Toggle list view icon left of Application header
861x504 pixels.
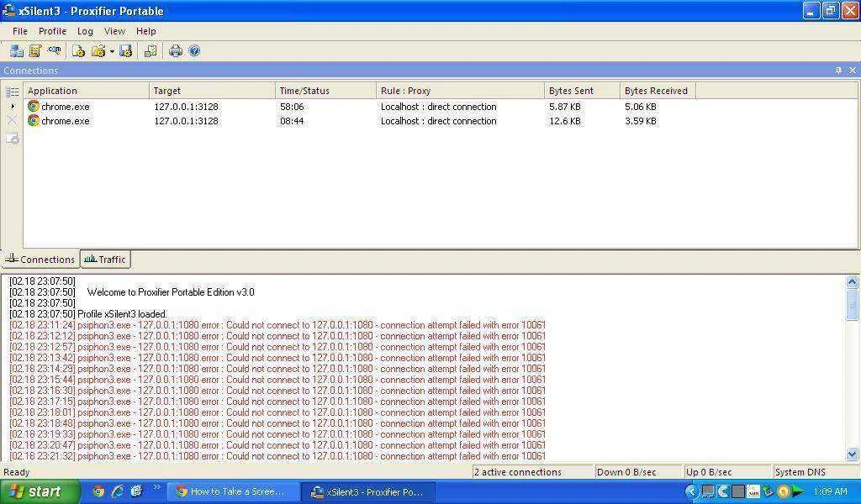[x=12, y=92]
